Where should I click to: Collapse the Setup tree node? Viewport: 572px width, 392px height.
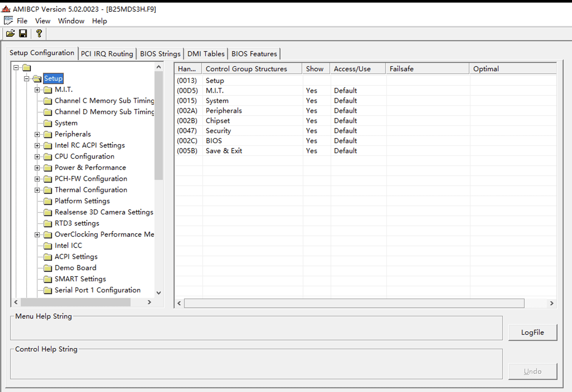(x=27, y=79)
